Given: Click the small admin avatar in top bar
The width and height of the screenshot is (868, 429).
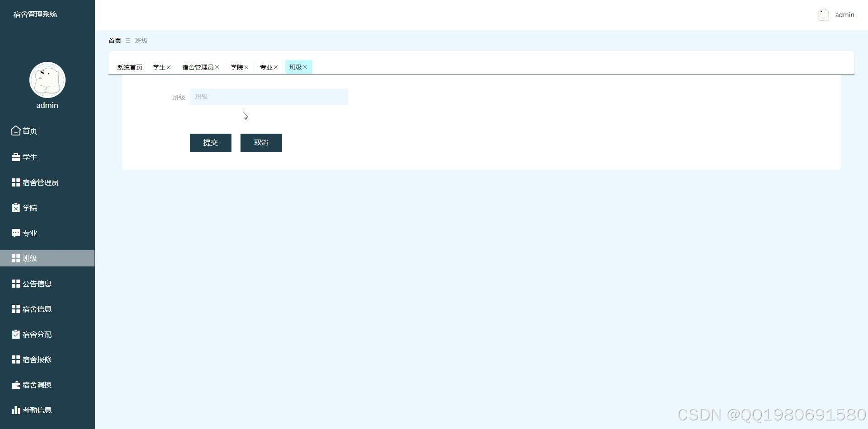Looking at the screenshot, I should pos(823,15).
